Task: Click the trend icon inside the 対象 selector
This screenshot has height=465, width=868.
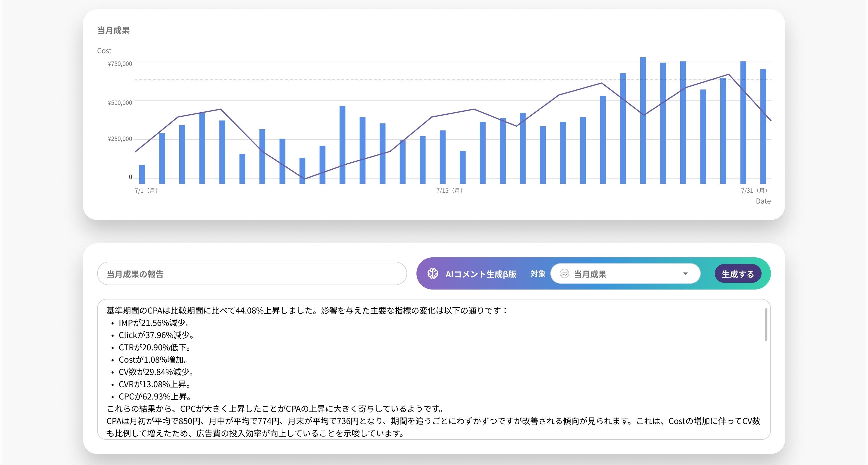Action: (564, 274)
